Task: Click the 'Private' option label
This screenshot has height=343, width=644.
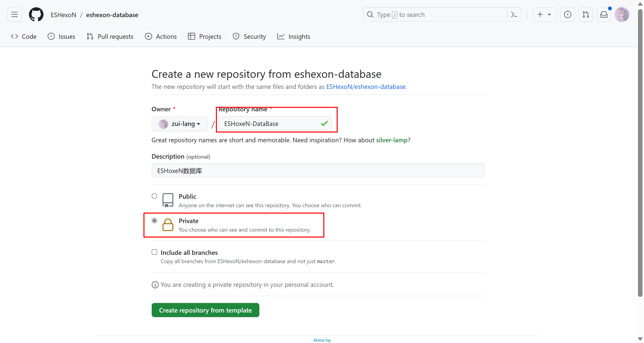Action: click(x=188, y=221)
